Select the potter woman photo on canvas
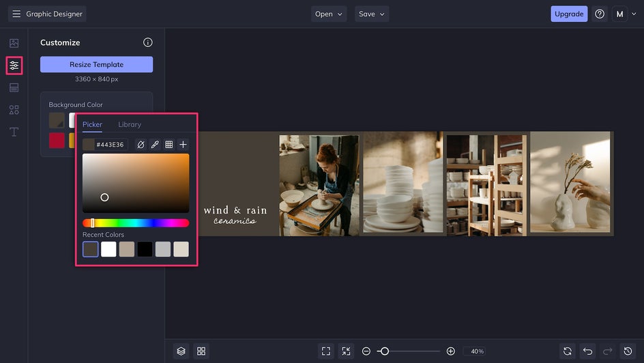 [319, 185]
